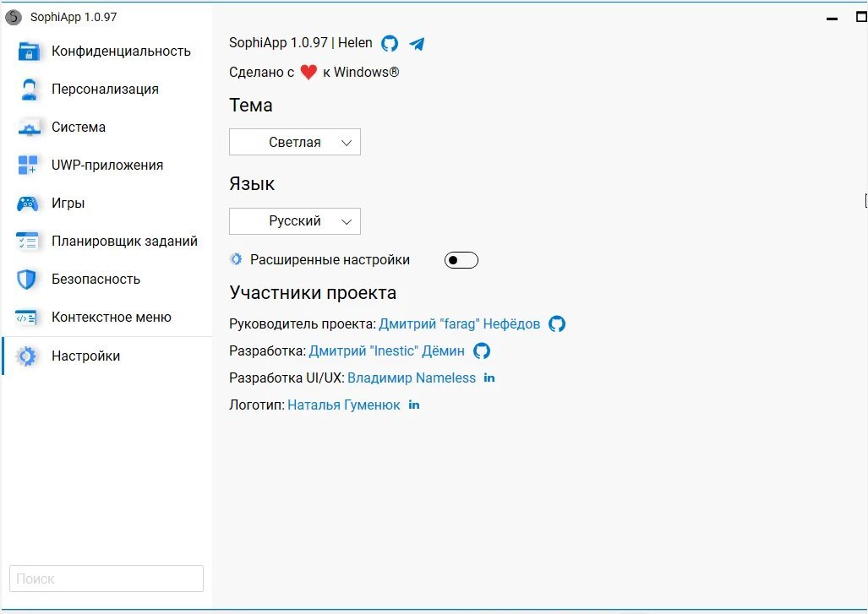Click the Telegram icon in header
The height and width of the screenshot is (614, 868).
click(x=417, y=44)
